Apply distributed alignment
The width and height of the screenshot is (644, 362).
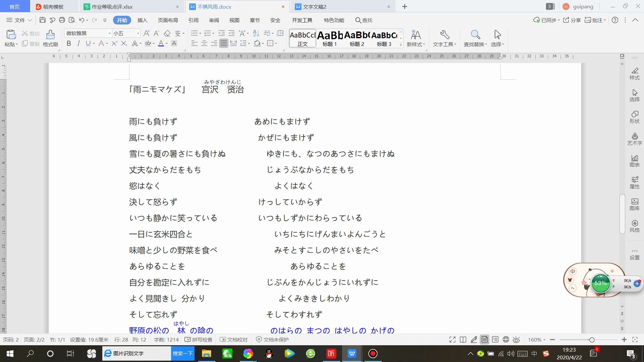(x=233, y=43)
